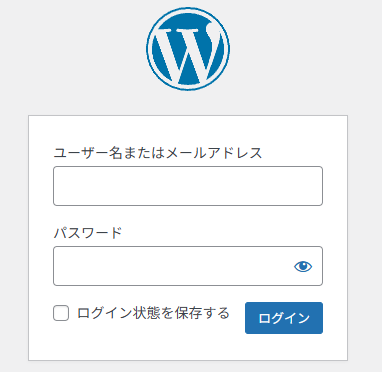Reveal typed password with the blue eye button
This screenshot has width=382, height=372.
(x=303, y=266)
